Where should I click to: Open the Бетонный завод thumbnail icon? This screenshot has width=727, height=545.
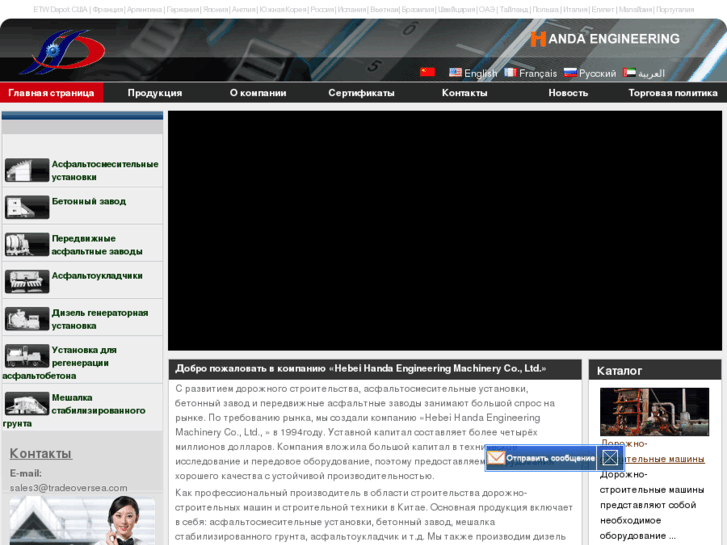tap(27, 207)
